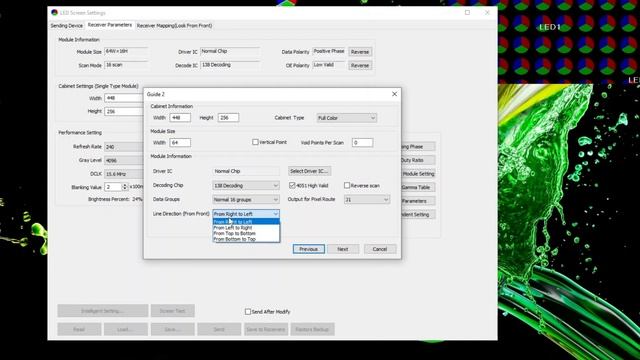Click the Next button
Image resolution: width=640 pixels, height=360 pixels.
(343, 249)
